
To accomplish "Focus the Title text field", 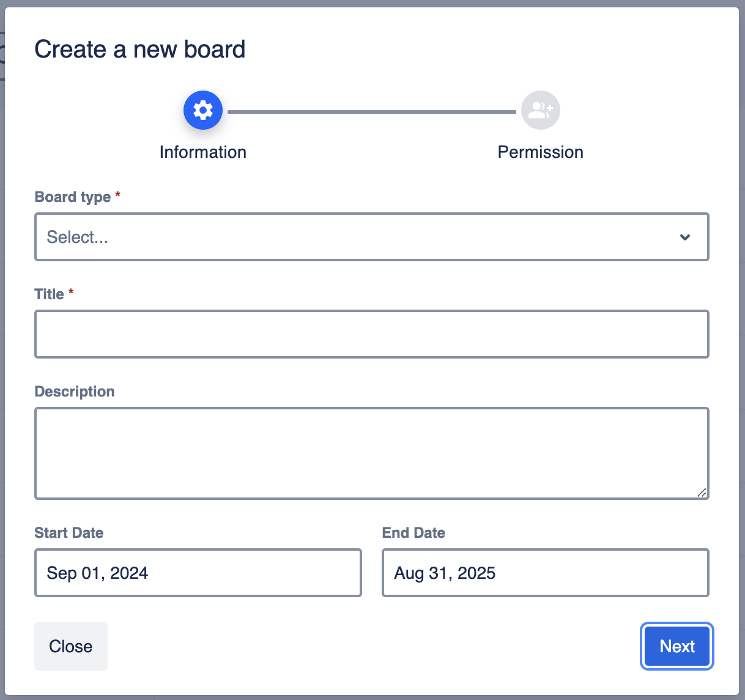I will 372,334.
